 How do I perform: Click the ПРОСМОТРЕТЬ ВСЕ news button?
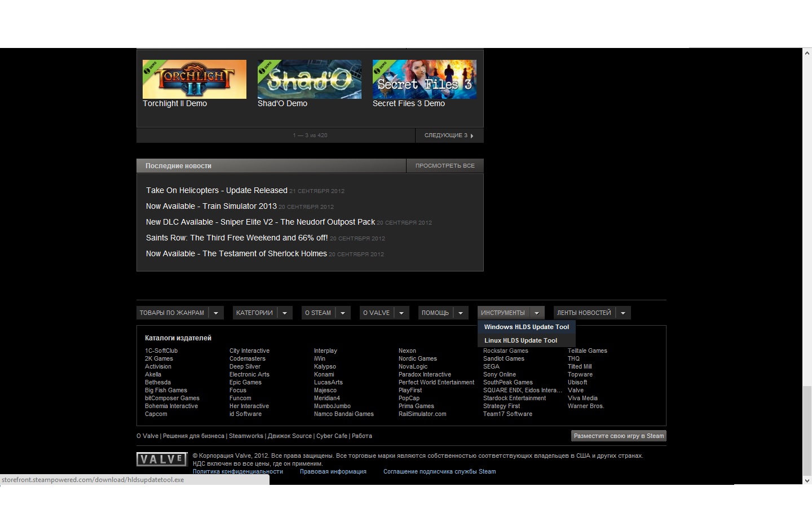[445, 166]
